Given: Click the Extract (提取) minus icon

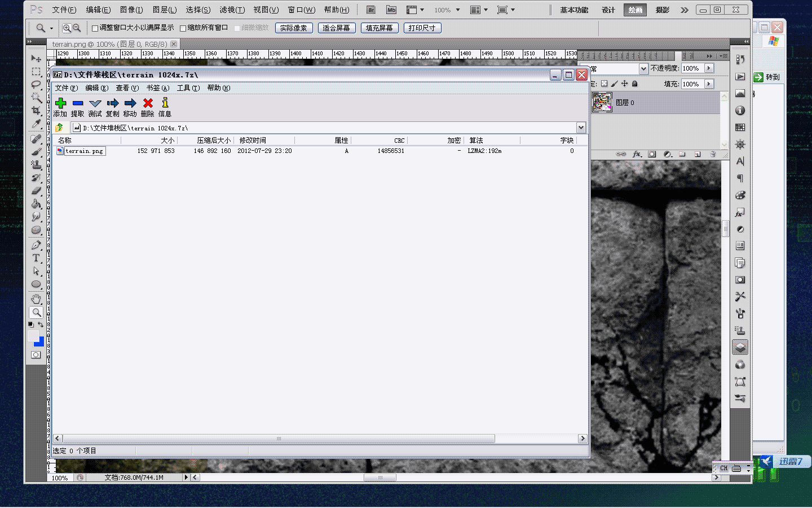Looking at the screenshot, I should click(78, 103).
